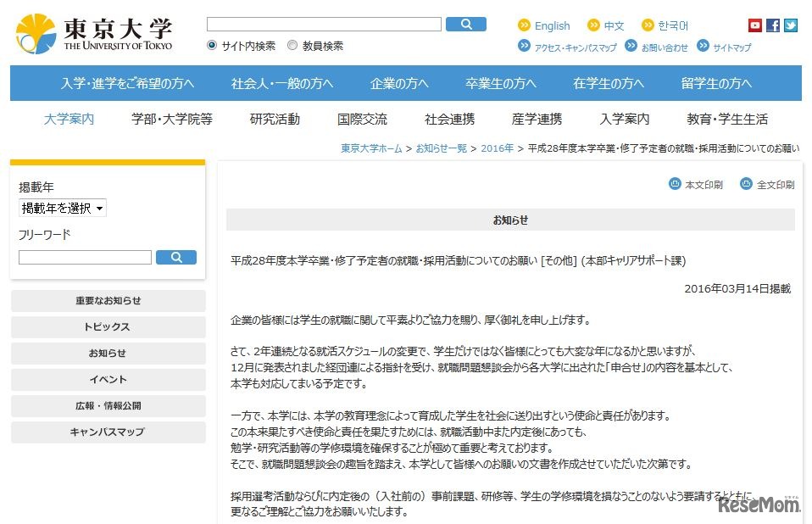
Task: Open the キャンパスマップ sidebar button
Action: (x=108, y=432)
